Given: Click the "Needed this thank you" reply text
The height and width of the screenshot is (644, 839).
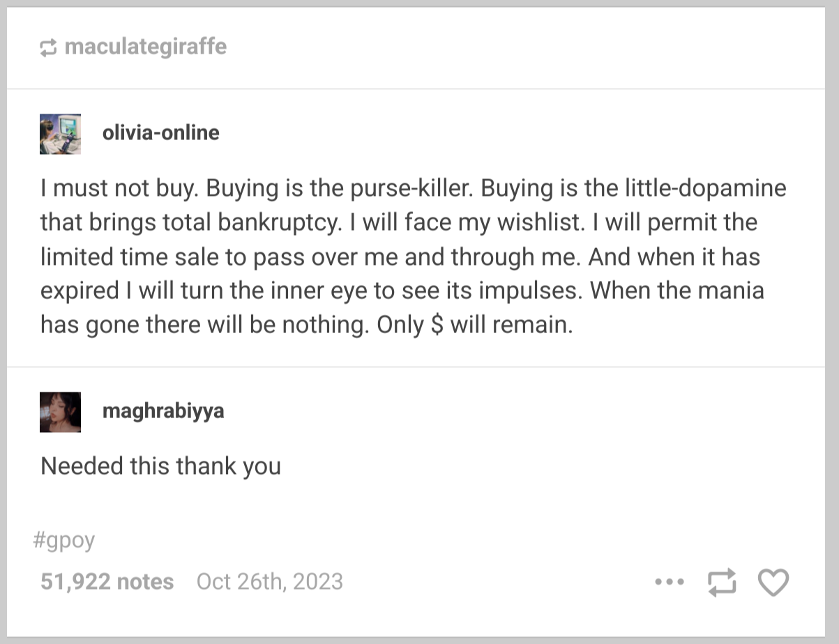Looking at the screenshot, I should coord(160,466).
